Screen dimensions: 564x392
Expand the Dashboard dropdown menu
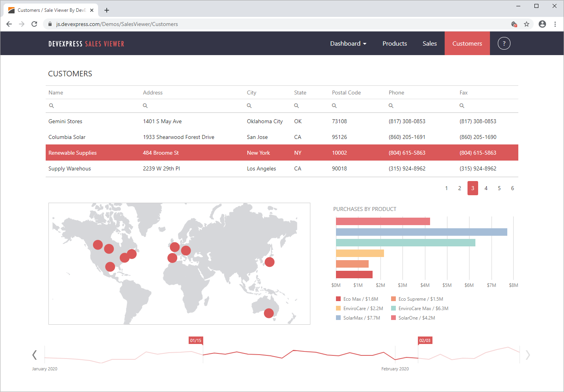pos(348,43)
